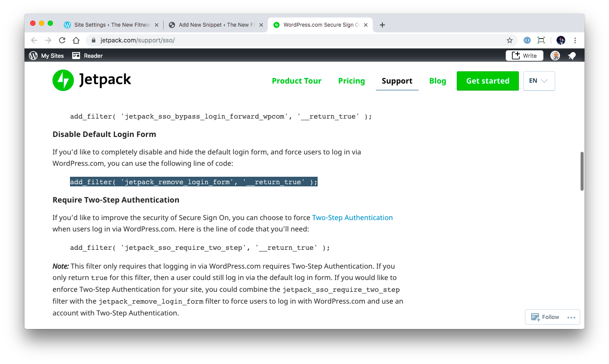
Task: Click the Write button
Action: tap(525, 56)
